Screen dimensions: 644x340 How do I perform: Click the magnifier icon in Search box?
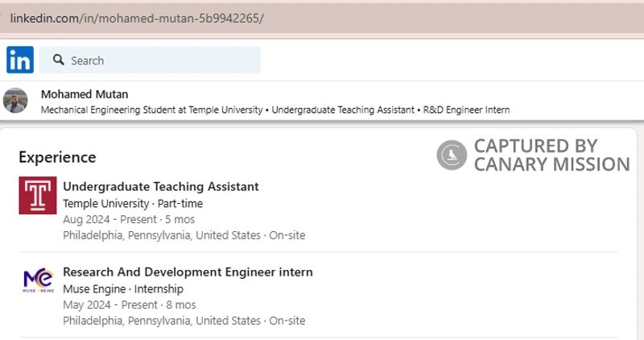pyautogui.click(x=58, y=60)
